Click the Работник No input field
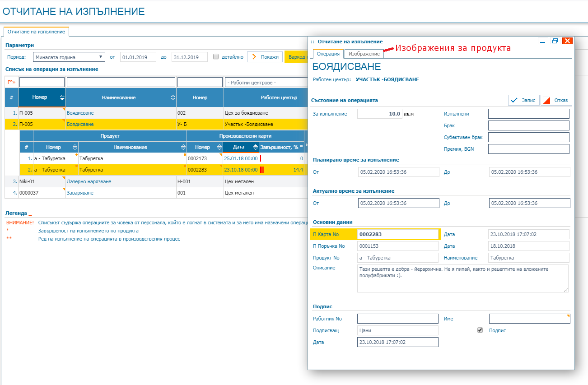The image size is (588, 385). pos(398,319)
